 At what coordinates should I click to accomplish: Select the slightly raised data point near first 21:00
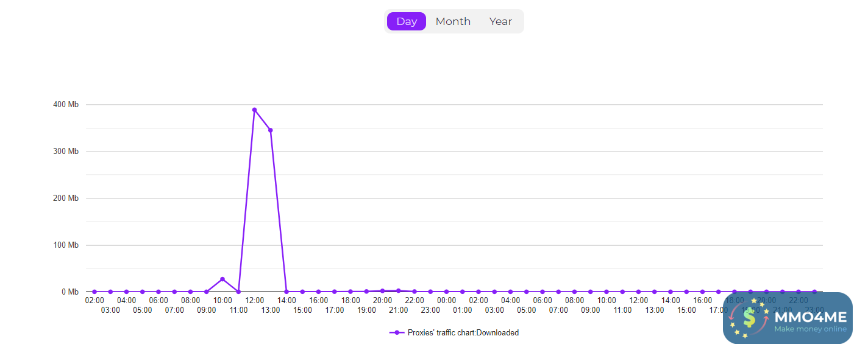pos(398,291)
